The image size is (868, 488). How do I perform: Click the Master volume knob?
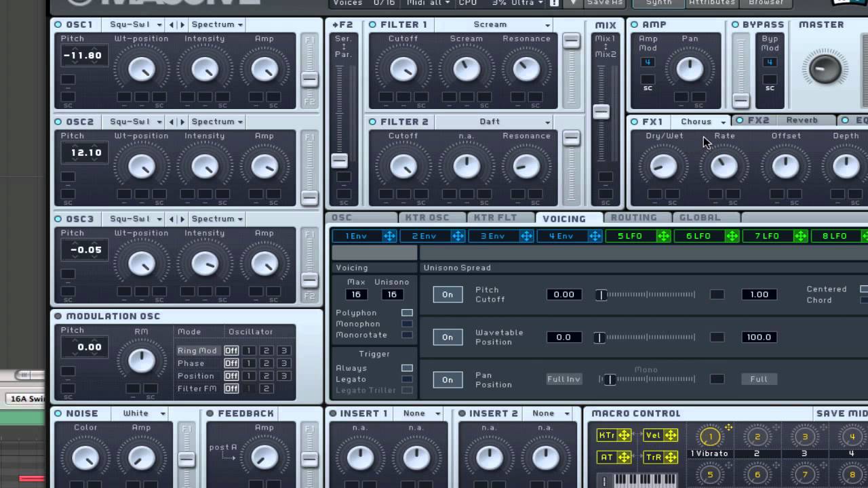click(825, 69)
